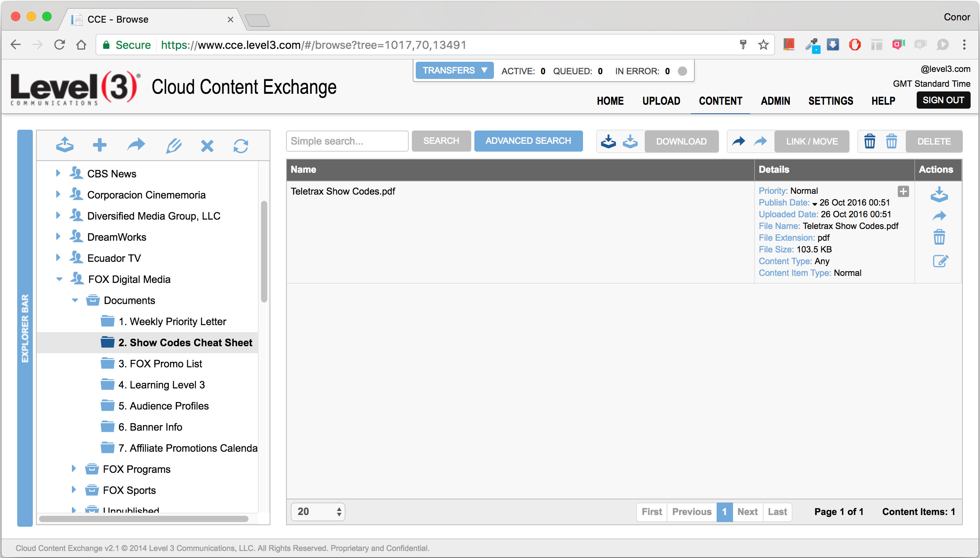Expand the Ecuador TV tree node
The height and width of the screenshot is (558, 980).
58,258
